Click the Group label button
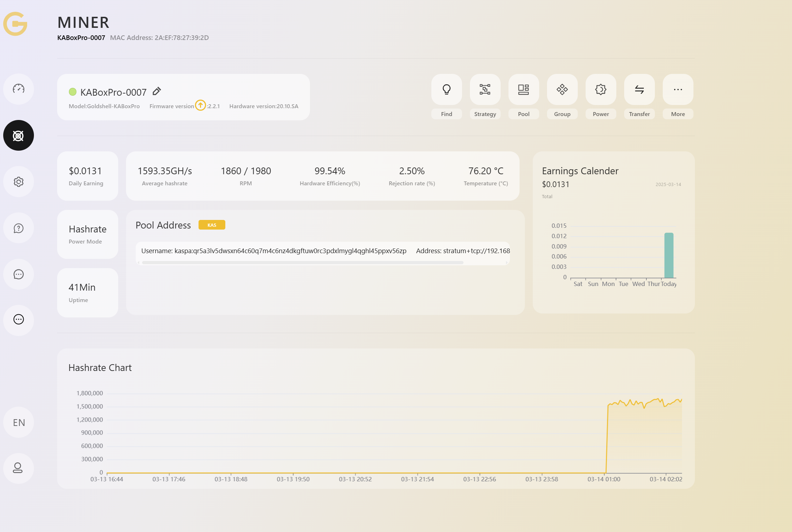 pos(562,114)
